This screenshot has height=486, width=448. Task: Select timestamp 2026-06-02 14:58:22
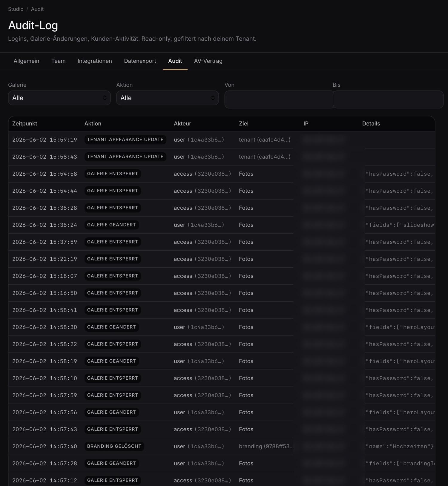pyautogui.click(x=45, y=344)
